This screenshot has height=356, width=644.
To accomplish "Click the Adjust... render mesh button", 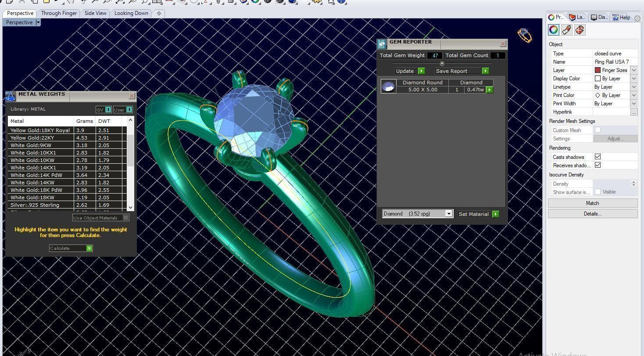I will click(615, 138).
